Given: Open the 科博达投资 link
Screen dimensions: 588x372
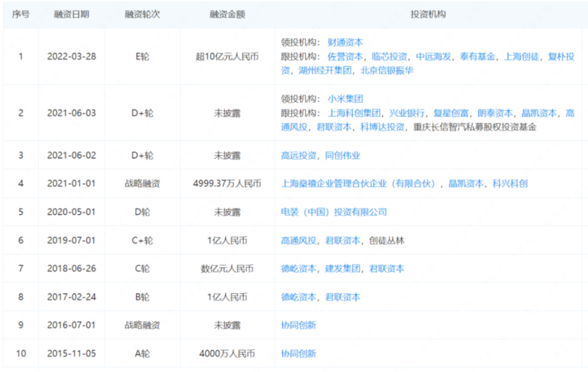Looking at the screenshot, I should tap(383, 127).
